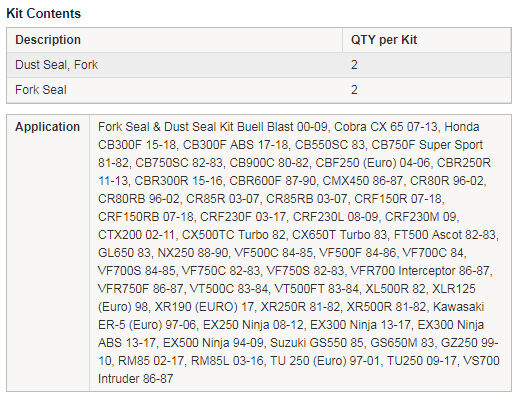Click quantity 2 in Dust Seal row

354,65
